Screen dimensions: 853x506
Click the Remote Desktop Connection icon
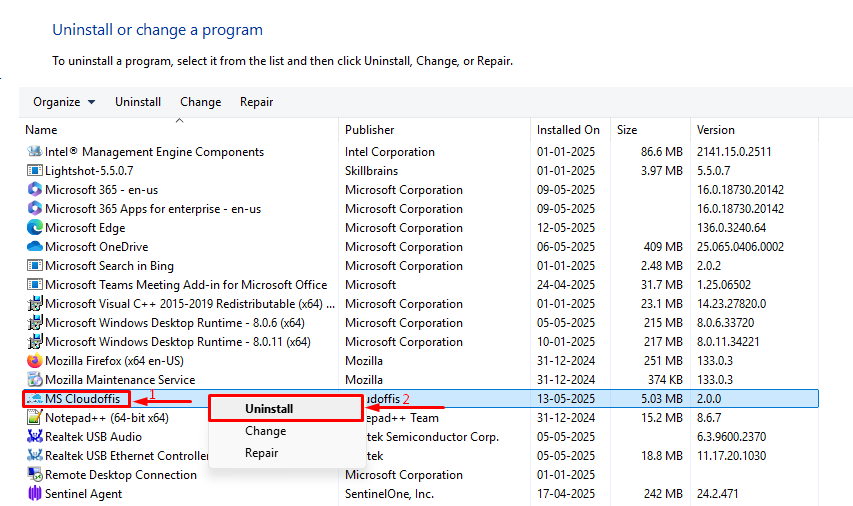point(35,474)
